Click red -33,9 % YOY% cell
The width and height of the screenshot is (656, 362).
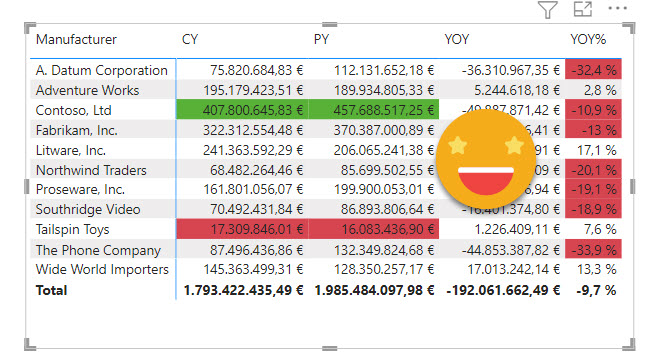point(593,249)
